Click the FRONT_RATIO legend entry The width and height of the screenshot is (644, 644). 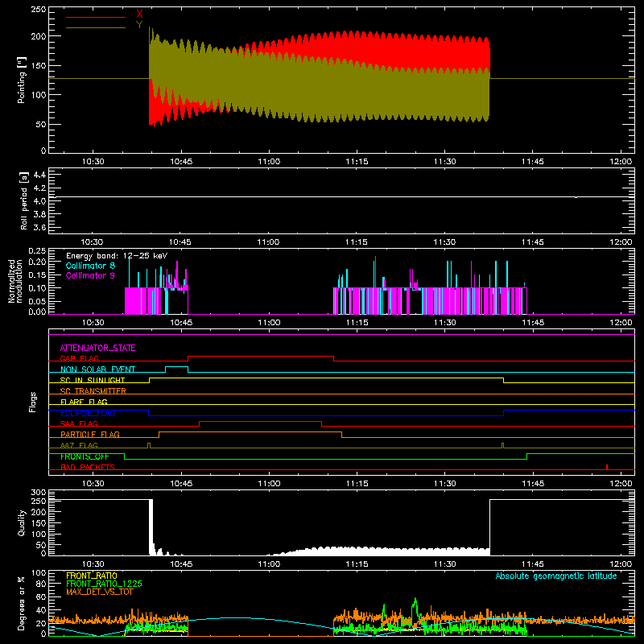click(x=92, y=576)
